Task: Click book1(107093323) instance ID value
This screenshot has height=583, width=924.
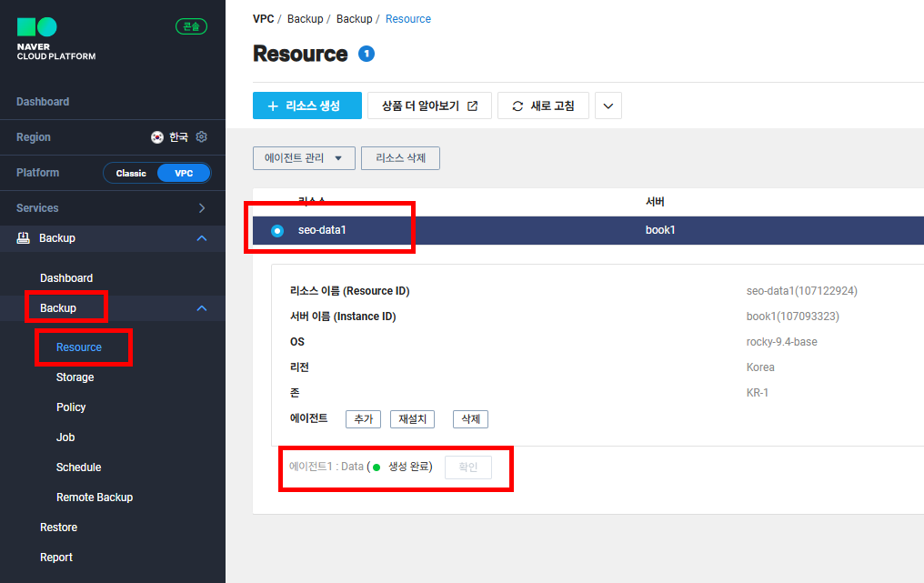Action: [793, 316]
